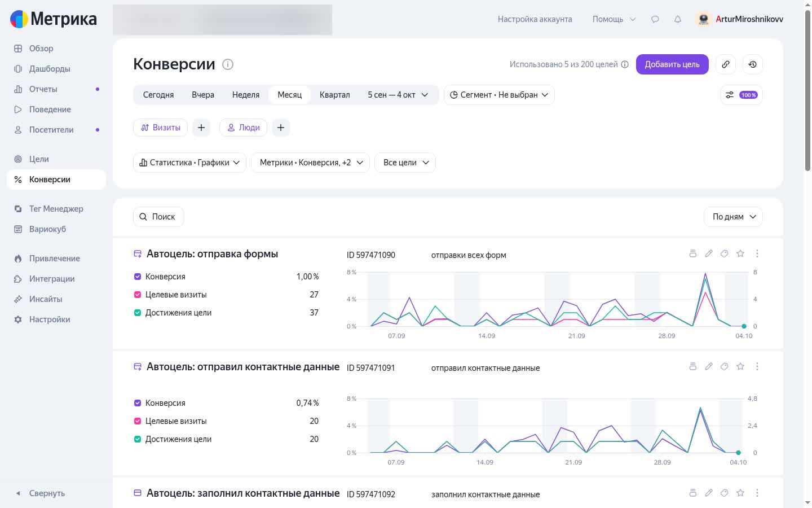Open the По дням grouping dropdown
812x508 pixels.
click(x=733, y=217)
